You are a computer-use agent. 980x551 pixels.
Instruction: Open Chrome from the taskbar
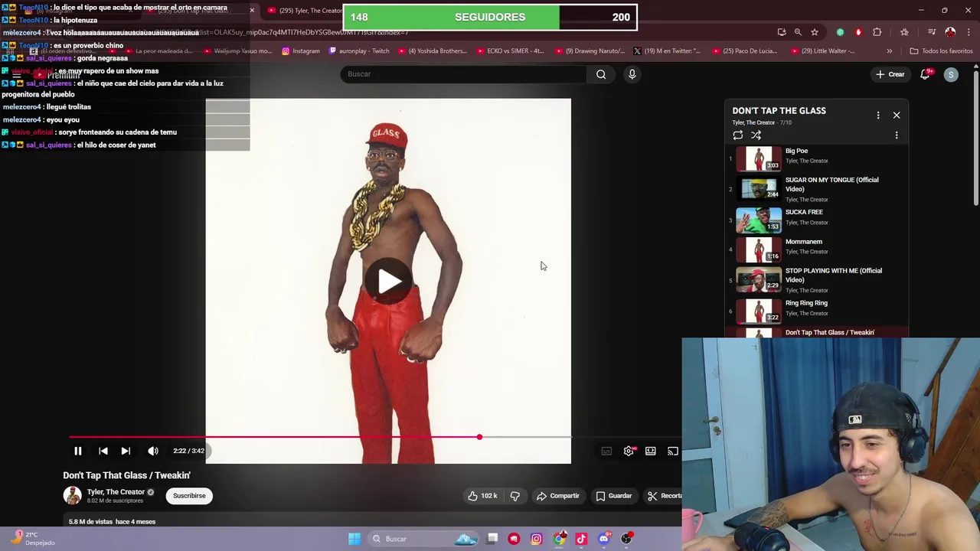click(560, 539)
